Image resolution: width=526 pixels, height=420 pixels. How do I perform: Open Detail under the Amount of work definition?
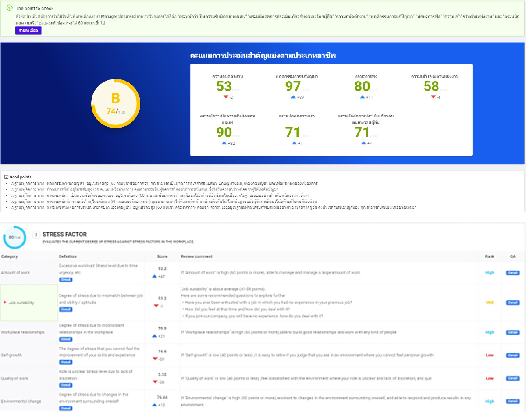[x=66, y=280]
